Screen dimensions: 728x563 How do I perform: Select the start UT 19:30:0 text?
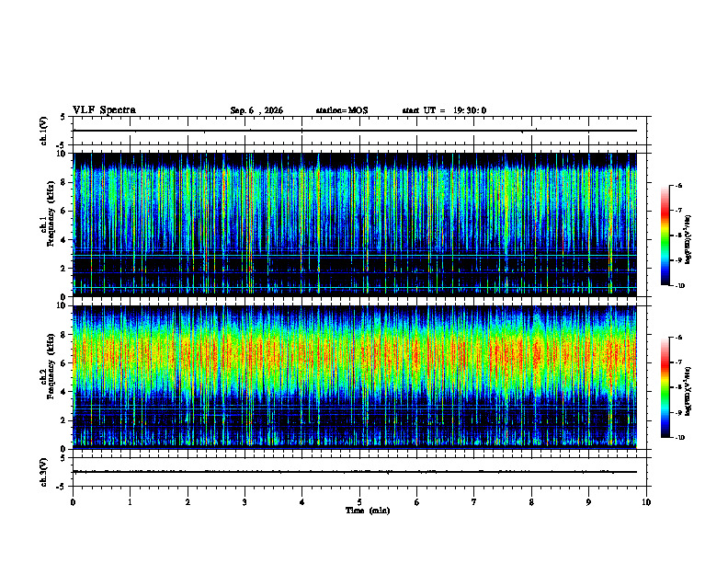pos(444,110)
